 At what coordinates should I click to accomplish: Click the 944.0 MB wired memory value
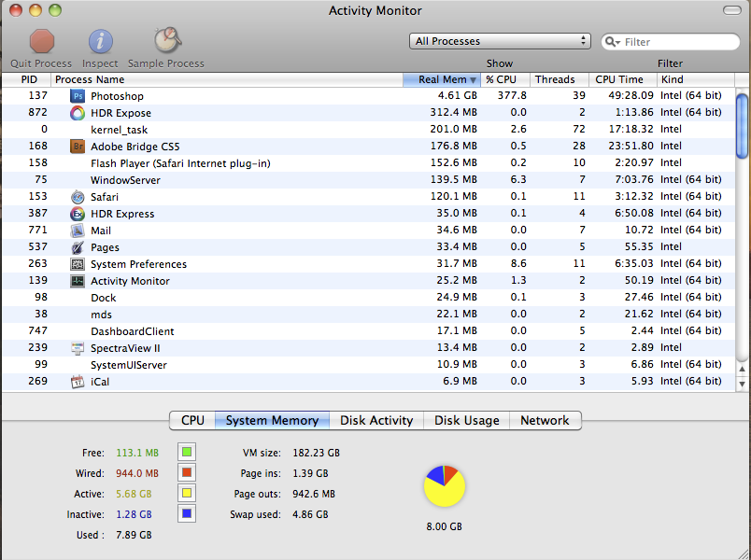click(x=137, y=473)
